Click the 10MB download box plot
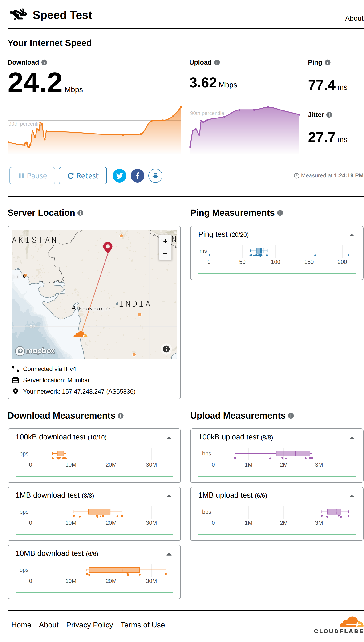The width and height of the screenshot is (364, 642). [126, 570]
